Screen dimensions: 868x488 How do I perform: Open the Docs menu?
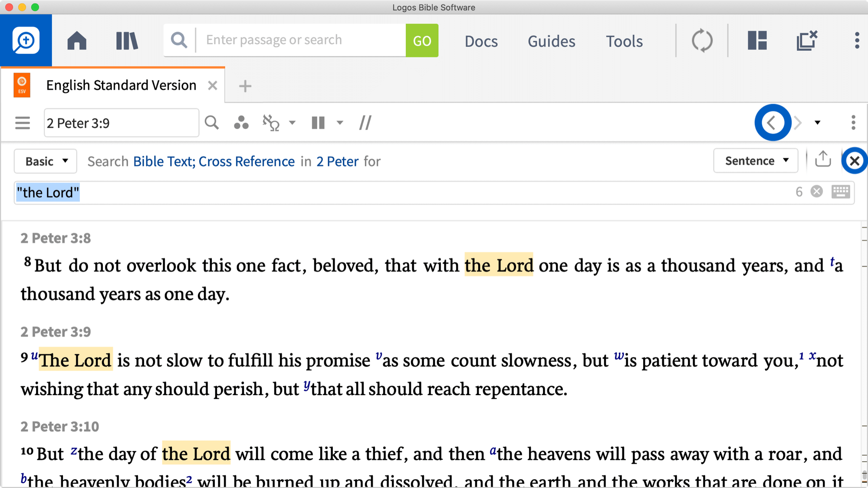[x=481, y=41]
